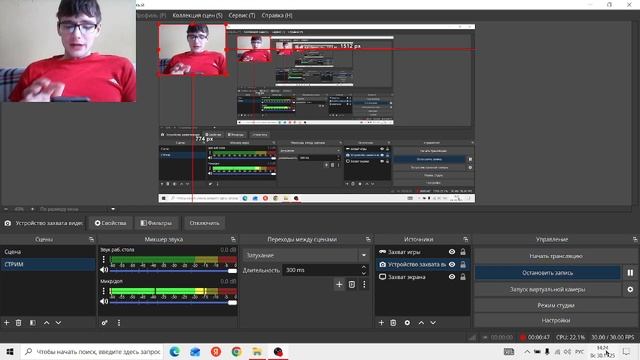The height and width of the screenshot is (360, 640).
Task: Open advanced audio properties gears icon
Action: 104,322
